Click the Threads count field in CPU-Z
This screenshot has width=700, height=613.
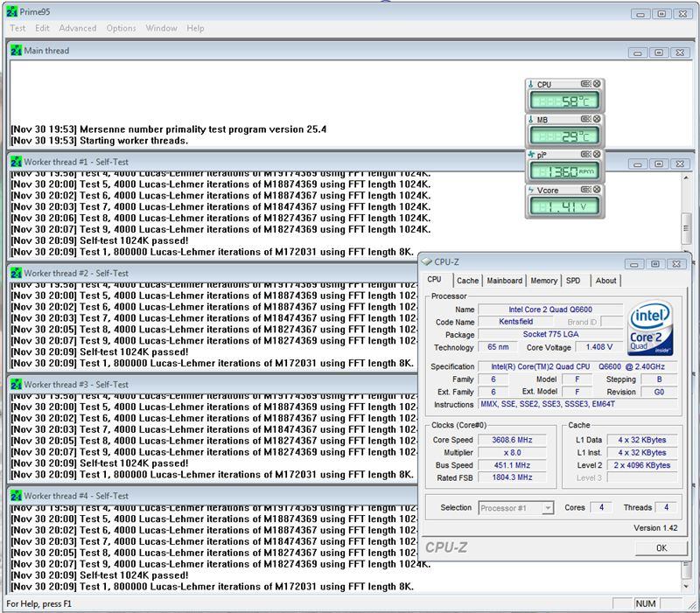[x=666, y=507]
